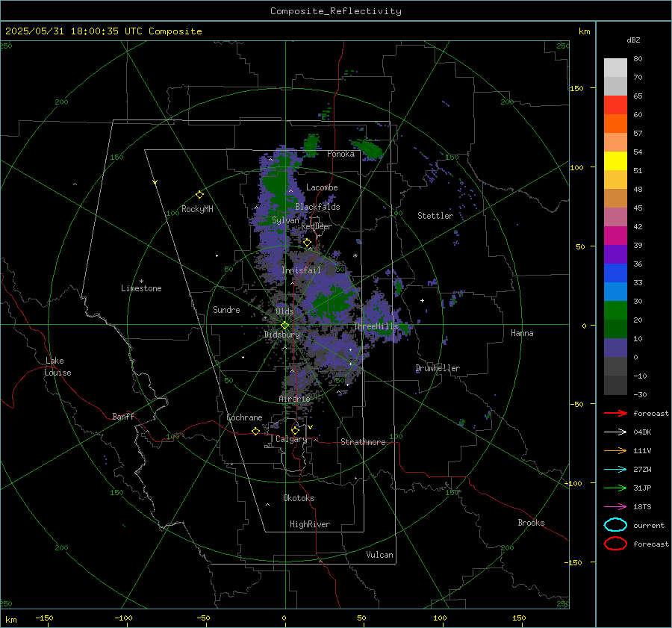Click the RedDeer city label
The image size is (672, 628).
(317, 226)
